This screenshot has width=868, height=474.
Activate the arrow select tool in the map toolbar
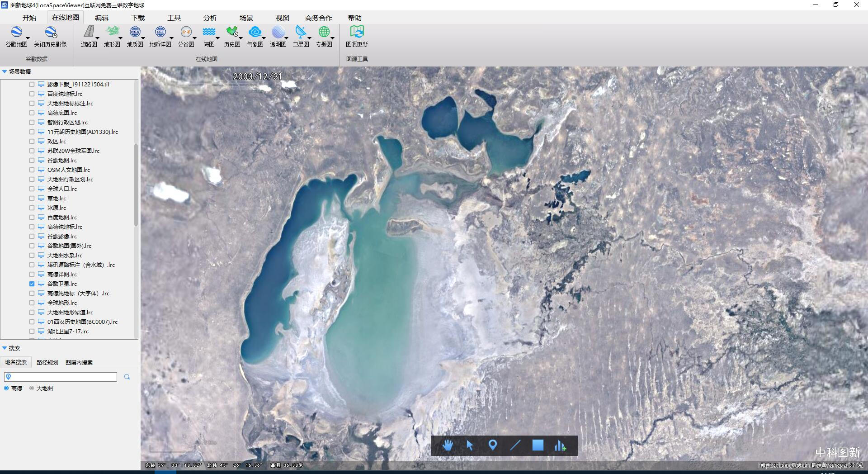[x=470, y=446]
